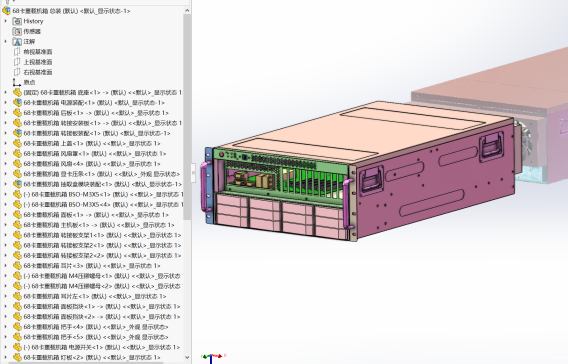Click the 电源装配<1> sub-assembly icon
Image resolution: width=568 pixels, height=364 pixels.
(x=17, y=103)
